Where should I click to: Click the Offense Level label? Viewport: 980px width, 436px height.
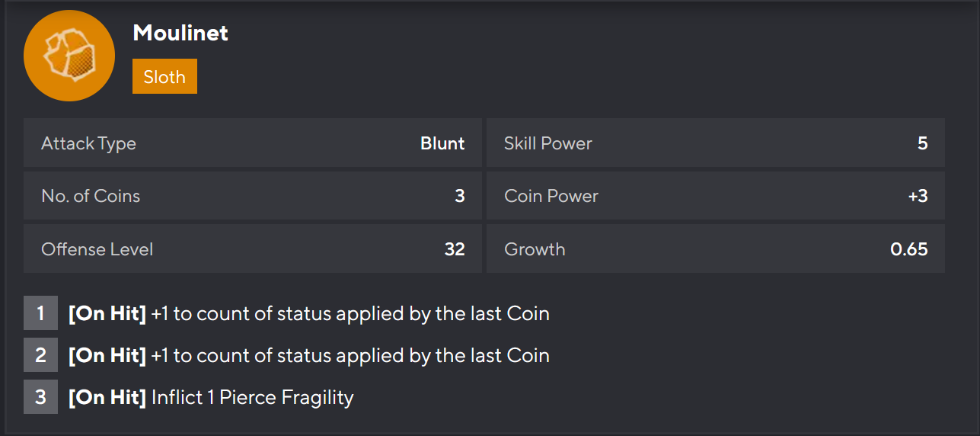pyautogui.click(x=97, y=249)
